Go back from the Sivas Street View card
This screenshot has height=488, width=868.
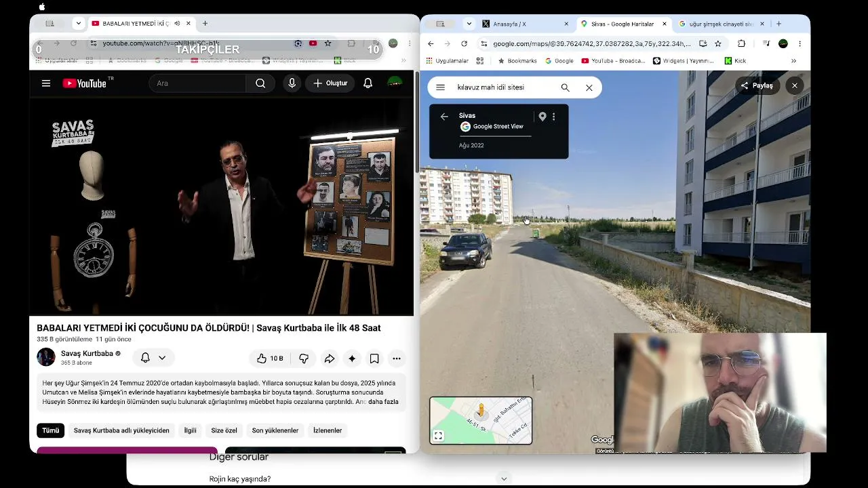444,117
